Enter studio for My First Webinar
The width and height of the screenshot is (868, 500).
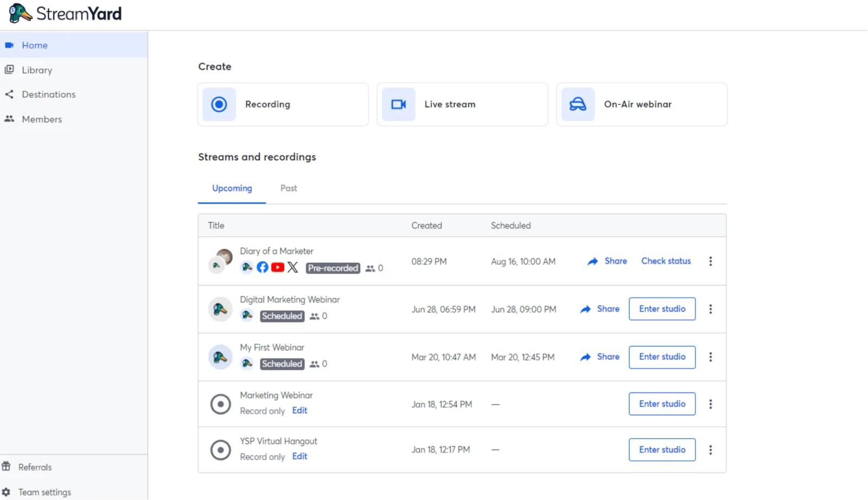(662, 357)
